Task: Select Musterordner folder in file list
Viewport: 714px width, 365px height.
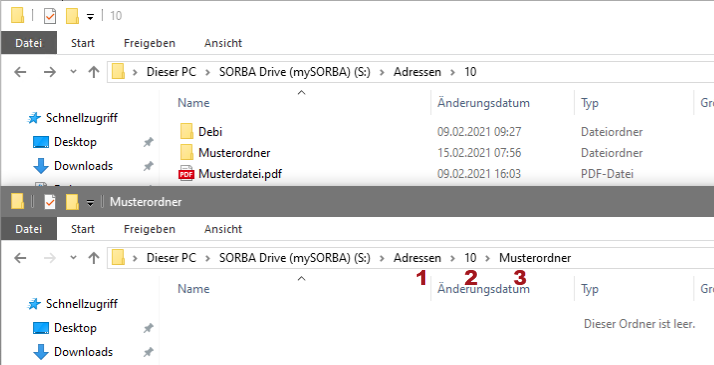Action: [234, 152]
